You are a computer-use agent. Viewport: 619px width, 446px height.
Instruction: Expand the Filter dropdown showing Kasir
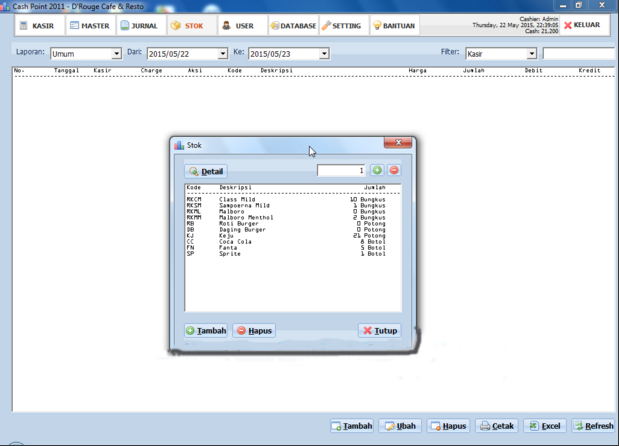click(x=532, y=54)
